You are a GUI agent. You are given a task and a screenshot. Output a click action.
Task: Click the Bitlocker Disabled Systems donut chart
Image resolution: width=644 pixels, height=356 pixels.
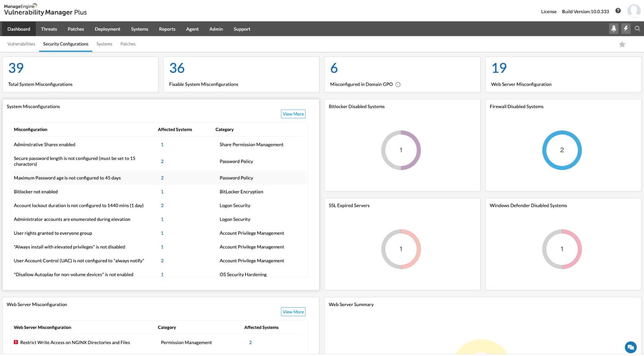[x=401, y=150]
